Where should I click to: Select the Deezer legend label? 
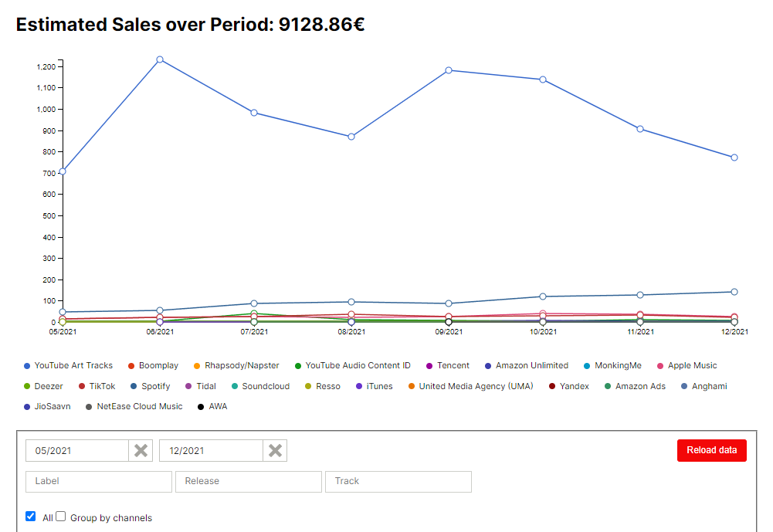pos(49,386)
